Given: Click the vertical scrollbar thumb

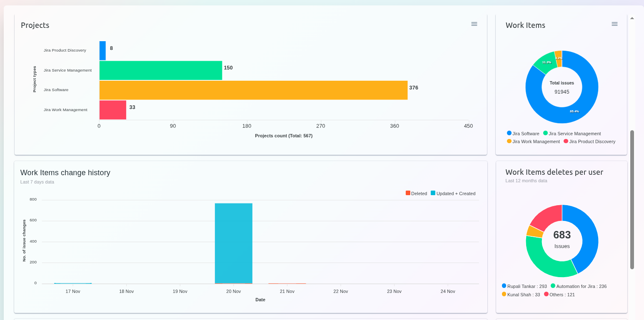Looking at the screenshot, I should tap(632, 200).
